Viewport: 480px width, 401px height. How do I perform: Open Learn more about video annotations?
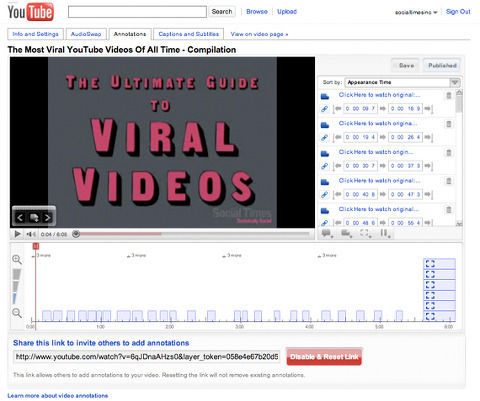point(58,396)
